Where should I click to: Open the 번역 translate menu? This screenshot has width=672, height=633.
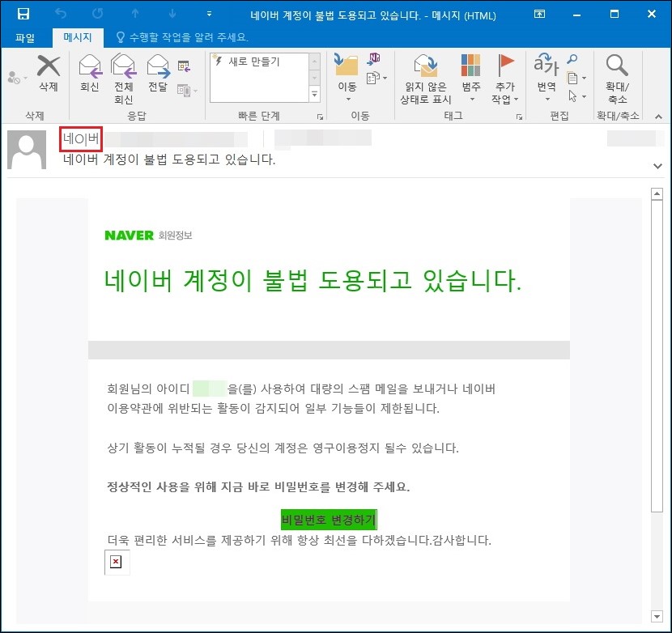click(x=547, y=77)
